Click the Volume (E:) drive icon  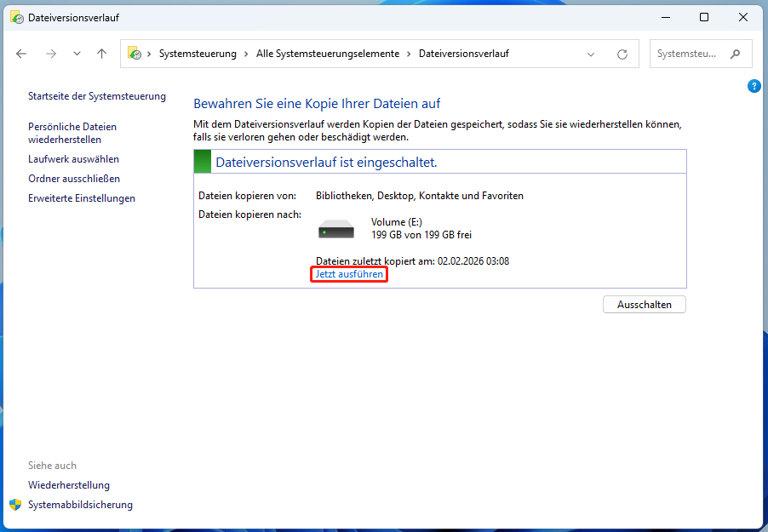[336, 229]
